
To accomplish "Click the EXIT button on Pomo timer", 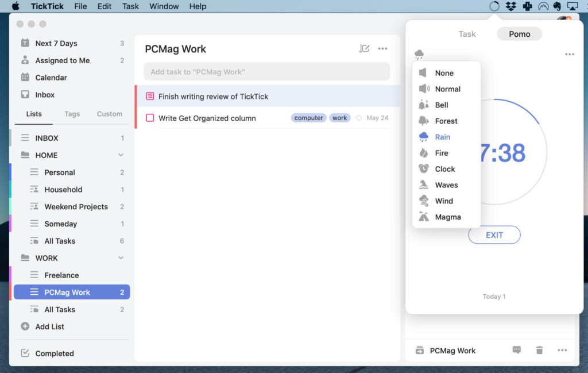I will coord(494,235).
